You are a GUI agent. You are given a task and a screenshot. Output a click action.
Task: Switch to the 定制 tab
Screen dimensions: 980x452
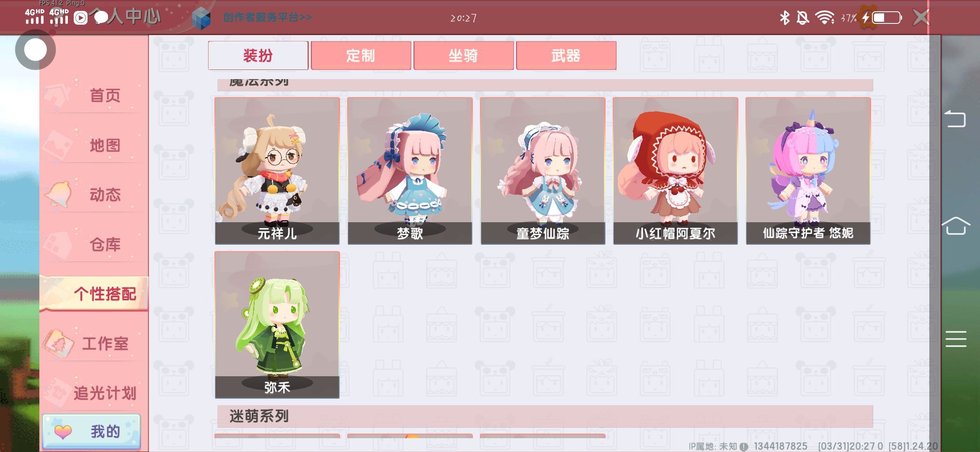click(361, 55)
